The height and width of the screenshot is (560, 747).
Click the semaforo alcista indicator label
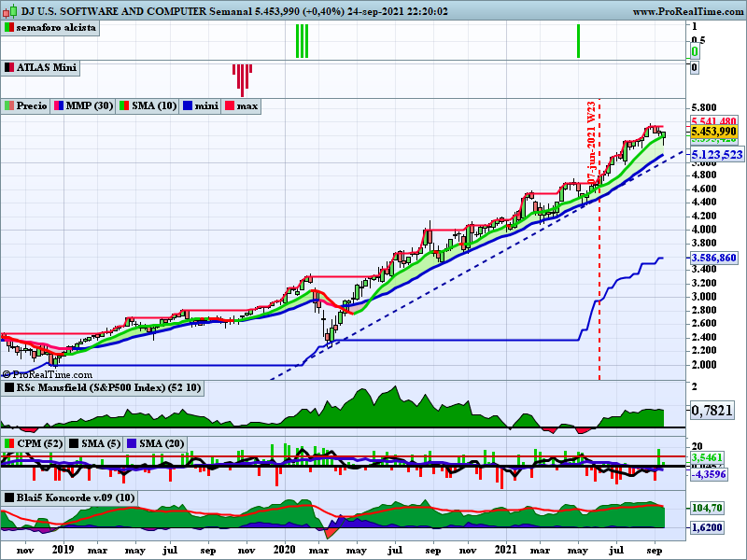(x=56, y=28)
